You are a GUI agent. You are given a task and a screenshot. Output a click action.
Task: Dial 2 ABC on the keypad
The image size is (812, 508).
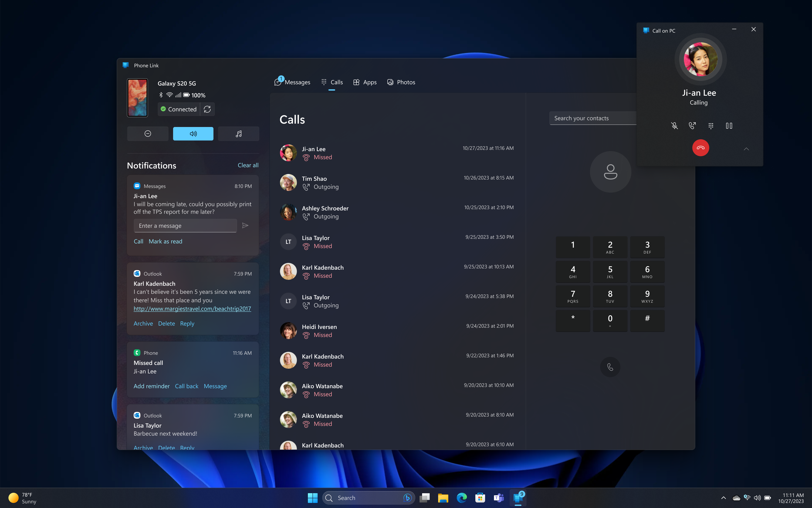click(610, 247)
